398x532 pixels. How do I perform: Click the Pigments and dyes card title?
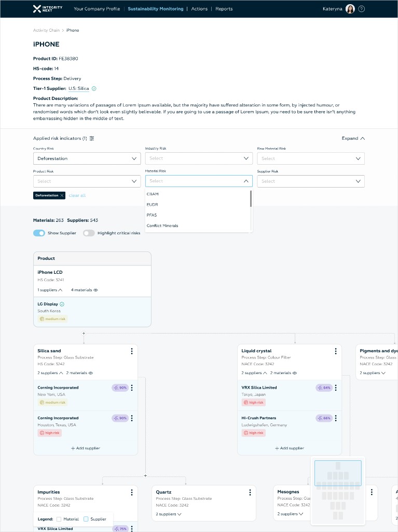click(x=378, y=351)
